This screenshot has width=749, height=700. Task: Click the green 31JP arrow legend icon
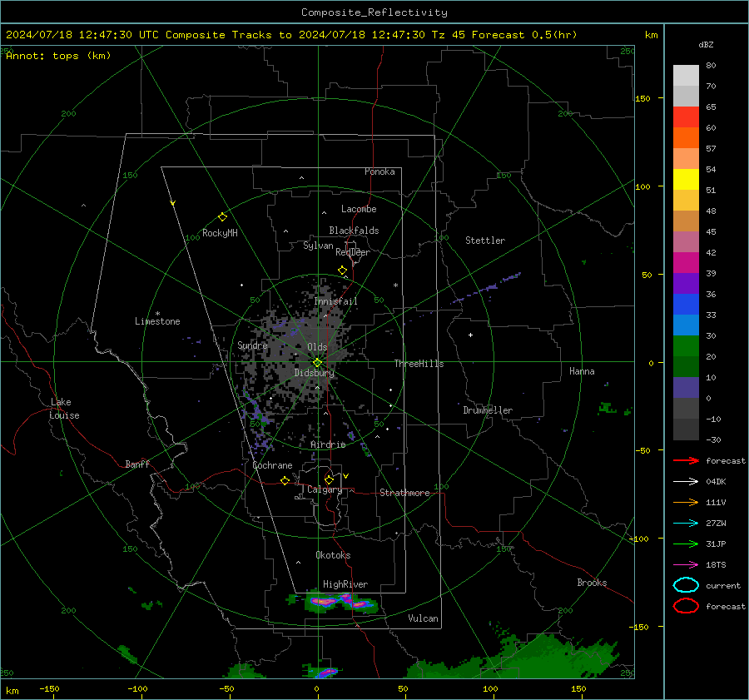coord(686,544)
